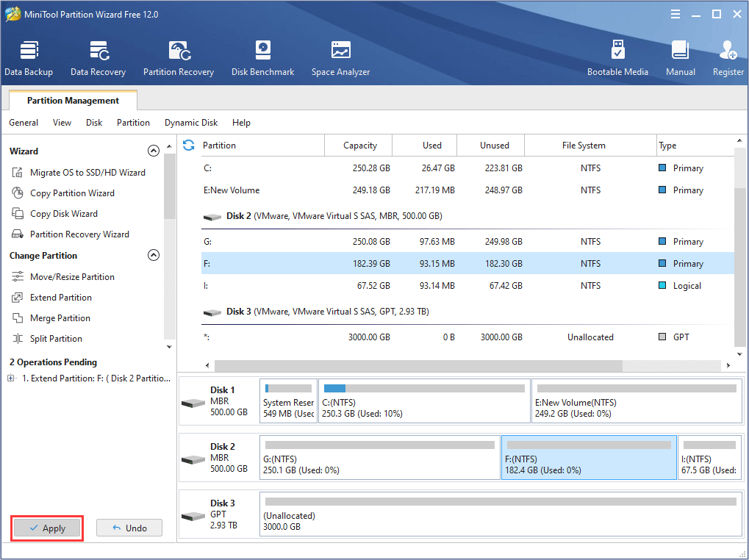Select the C: partition row

467,168
